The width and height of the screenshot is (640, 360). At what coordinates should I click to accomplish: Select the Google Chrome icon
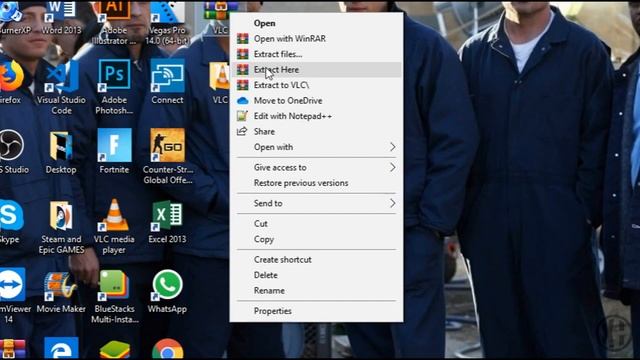(x=168, y=349)
